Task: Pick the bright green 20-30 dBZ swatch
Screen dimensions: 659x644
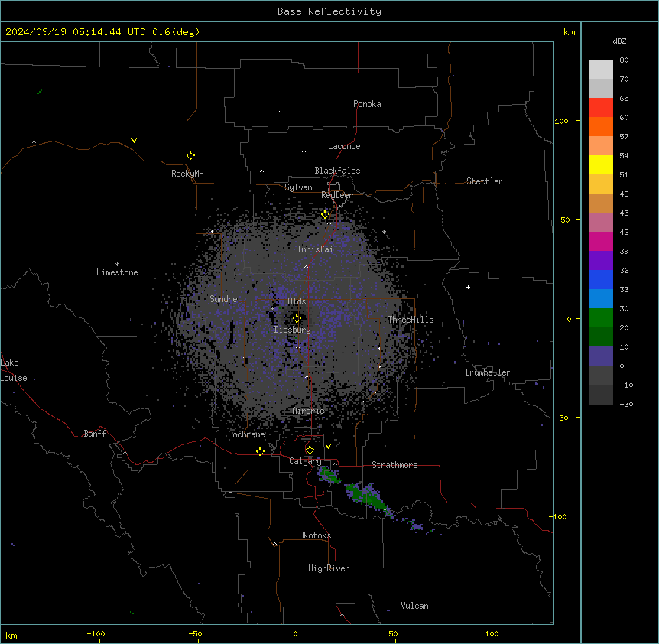Action: pyautogui.click(x=601, y=318)
